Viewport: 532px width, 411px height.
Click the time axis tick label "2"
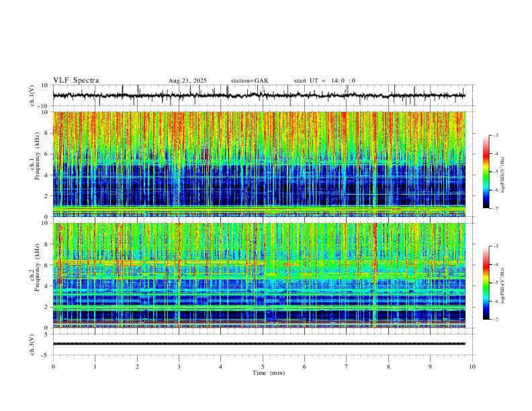click(137, 367)
